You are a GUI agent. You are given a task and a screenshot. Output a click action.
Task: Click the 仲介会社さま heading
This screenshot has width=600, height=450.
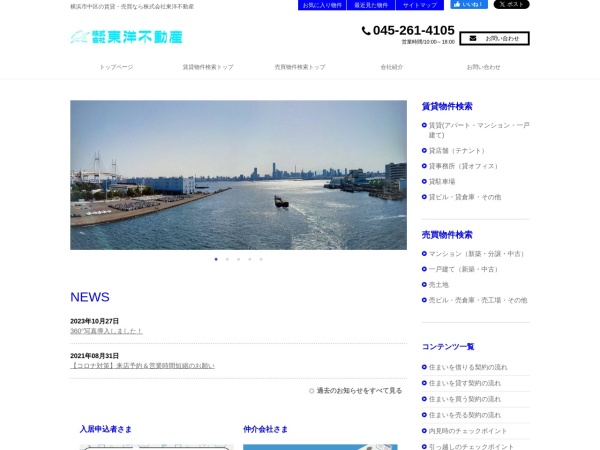265,429
